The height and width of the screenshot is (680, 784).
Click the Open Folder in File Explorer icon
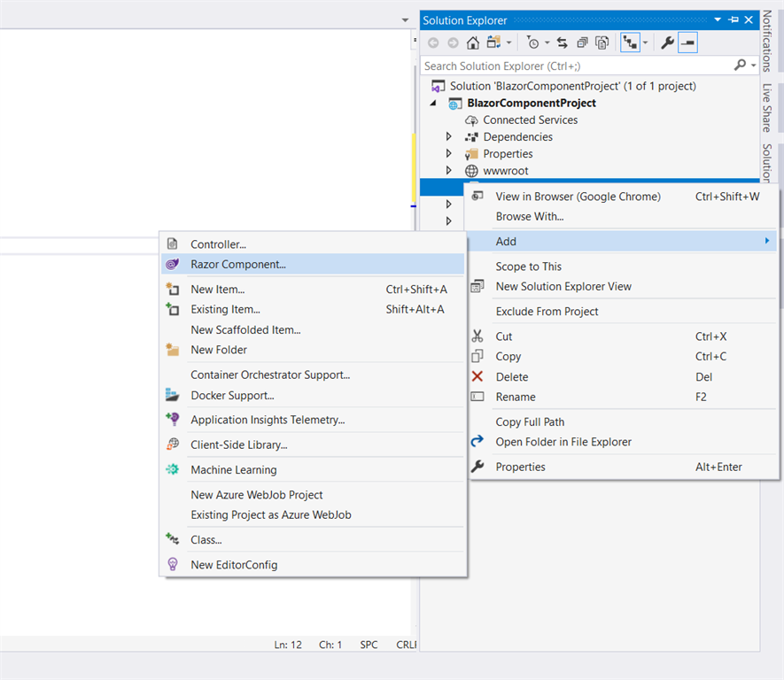pyautogui.click(x=477, y=441)
